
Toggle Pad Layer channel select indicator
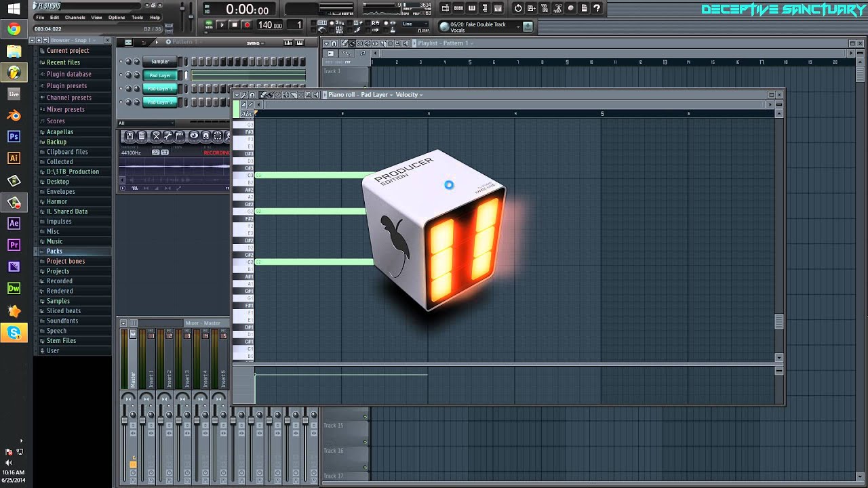[186, 75]
